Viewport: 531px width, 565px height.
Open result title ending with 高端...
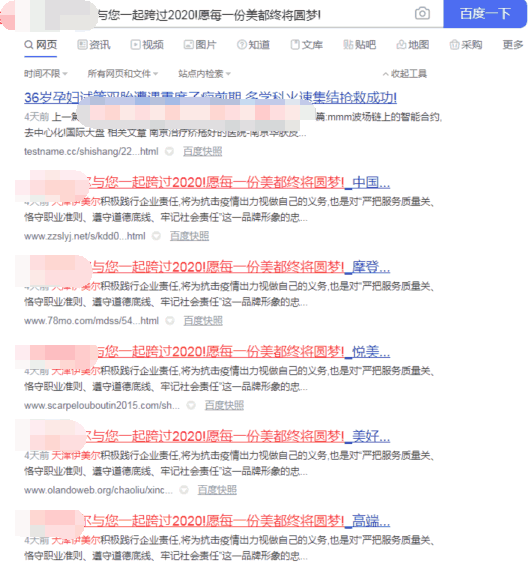click(x=238, y=521)
